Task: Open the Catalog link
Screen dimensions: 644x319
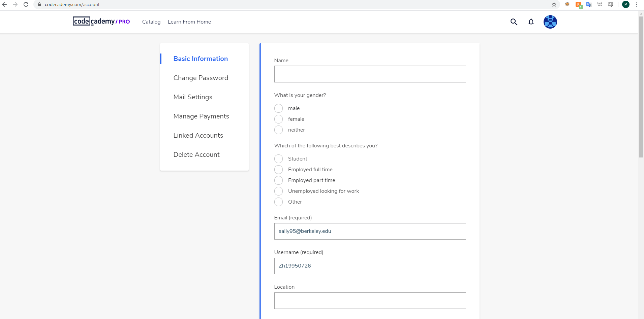Action: click(x=151, y=22)
